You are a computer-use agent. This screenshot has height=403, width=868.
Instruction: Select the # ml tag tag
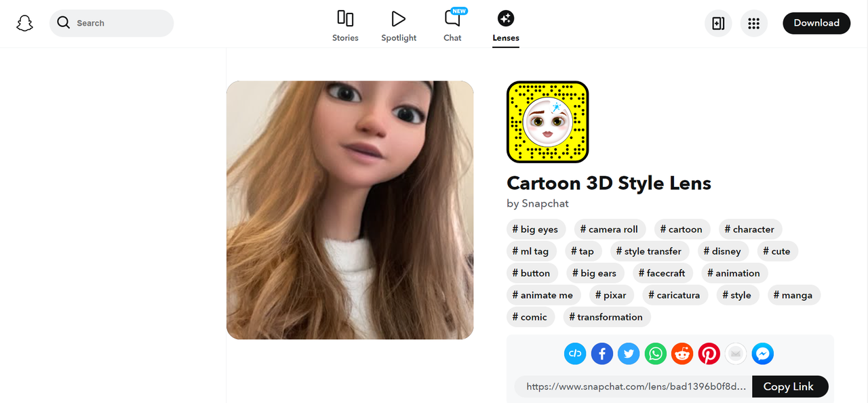(530, 251)
